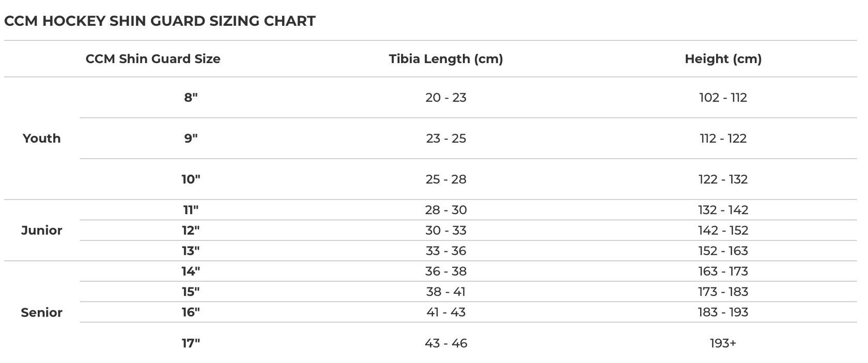Click the 30 - 33 tibia length value
Viewport: 868px width, 363px height.
(446, 230)
